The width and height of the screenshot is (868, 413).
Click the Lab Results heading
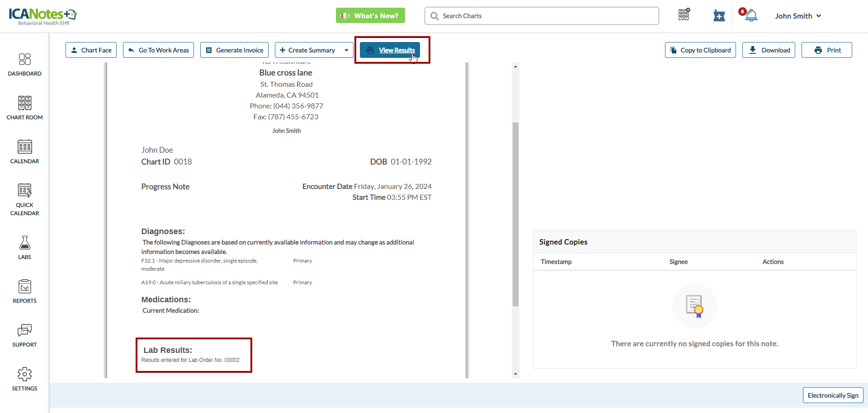[168, 350]
